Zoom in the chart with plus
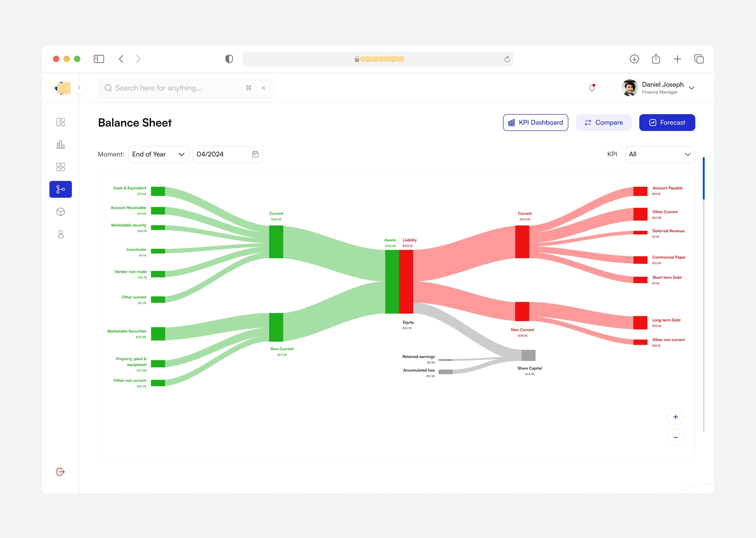Screen dimensions: 756x538 click(675, 417)
